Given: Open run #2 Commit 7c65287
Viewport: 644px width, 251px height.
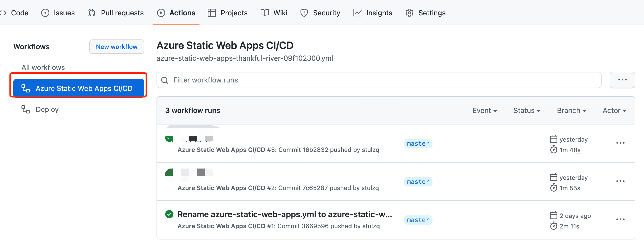Looking at the screenshot, I should tap(278, 188).
